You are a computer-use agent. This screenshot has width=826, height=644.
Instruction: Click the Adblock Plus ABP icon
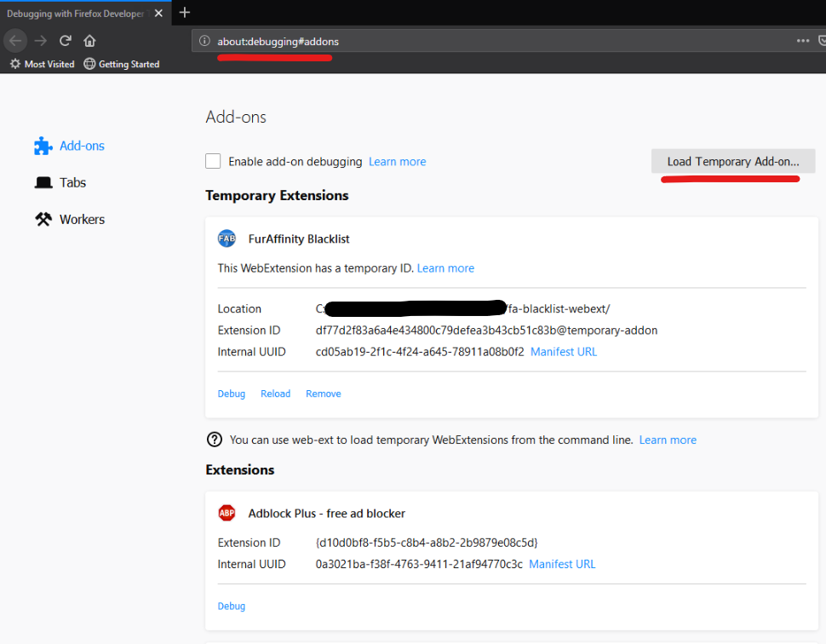(227, 513)
